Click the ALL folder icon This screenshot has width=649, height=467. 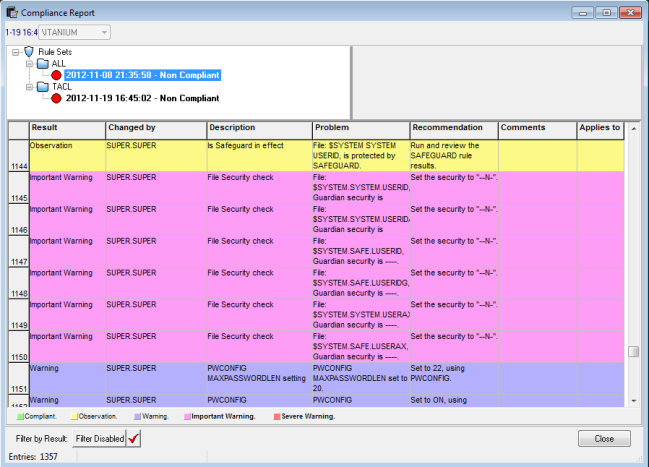coord(42,63)
